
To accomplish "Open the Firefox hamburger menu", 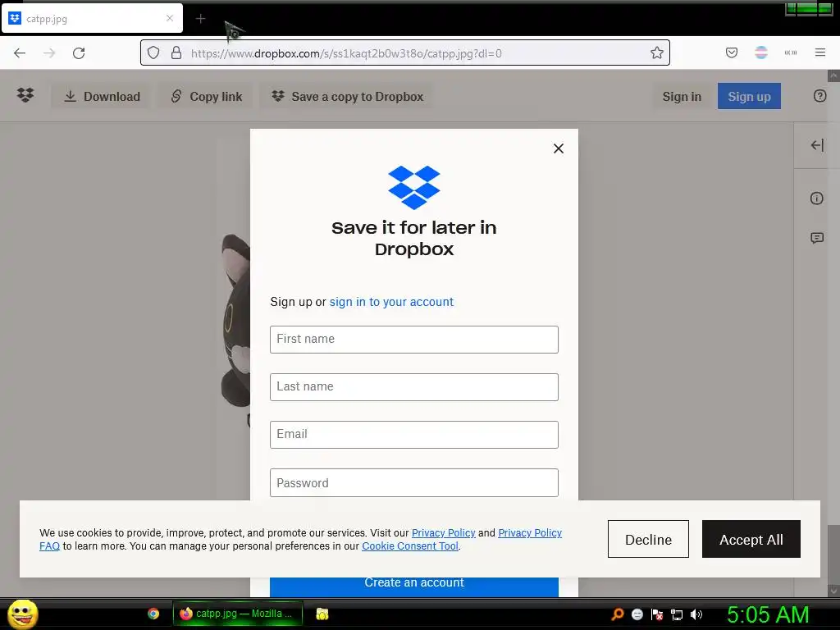I will (819, 52).
